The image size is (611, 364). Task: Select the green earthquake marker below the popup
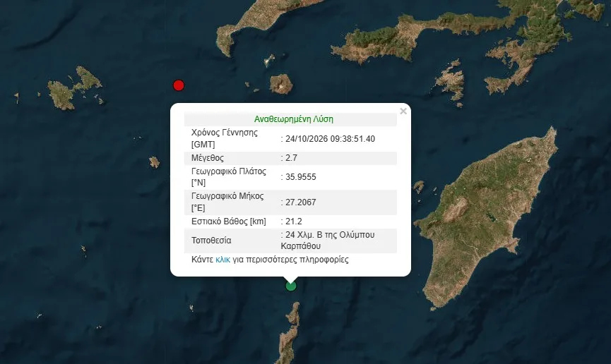click(291, 286)
